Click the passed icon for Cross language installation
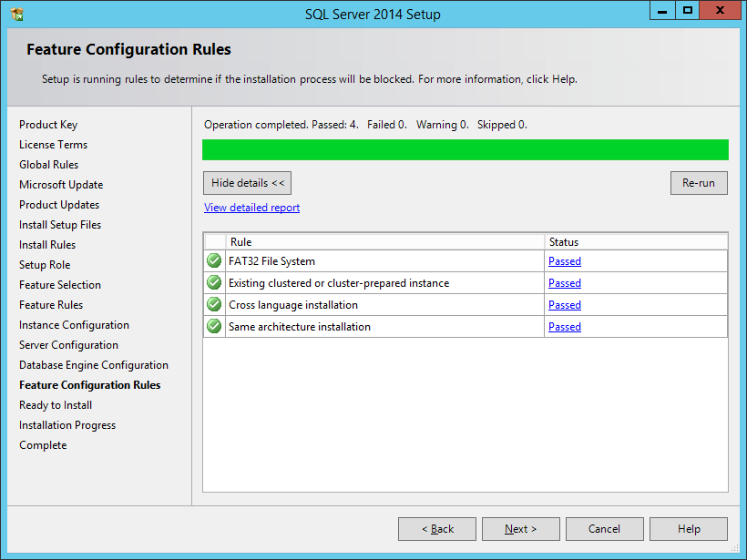Screen dimensions: 747x560 pyautogui.click(x=214, y=305)
